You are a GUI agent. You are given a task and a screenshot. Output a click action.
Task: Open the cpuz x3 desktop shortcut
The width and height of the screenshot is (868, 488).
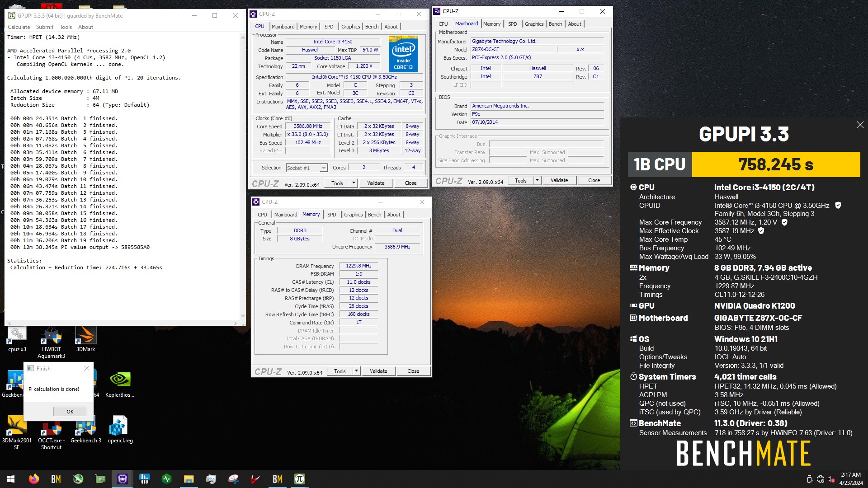click(17, 340)
